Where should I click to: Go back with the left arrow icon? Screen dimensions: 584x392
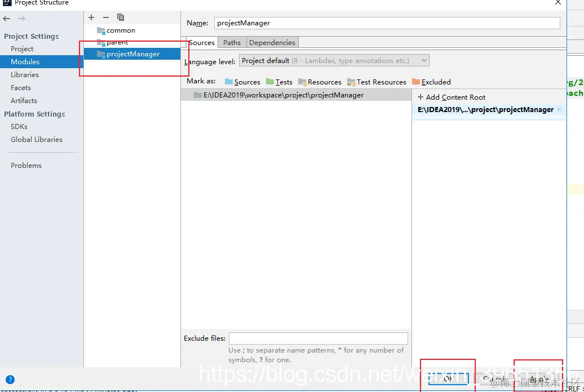click(x=6, y=18)
